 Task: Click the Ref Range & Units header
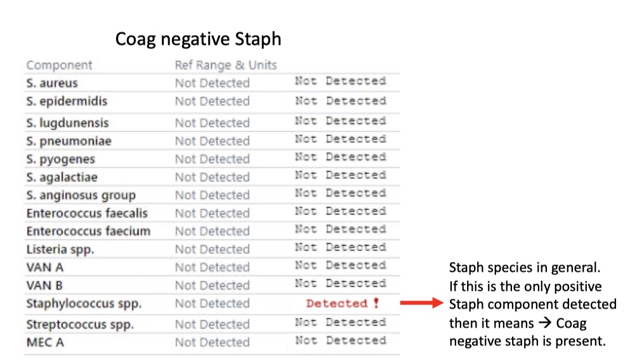226,65
